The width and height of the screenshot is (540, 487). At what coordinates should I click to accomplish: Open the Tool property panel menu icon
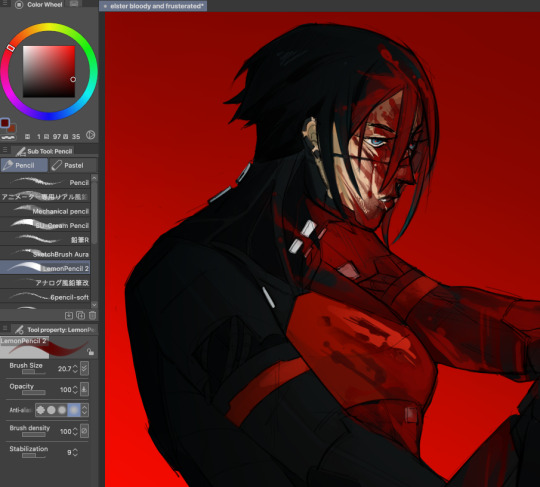click(5, 328)
